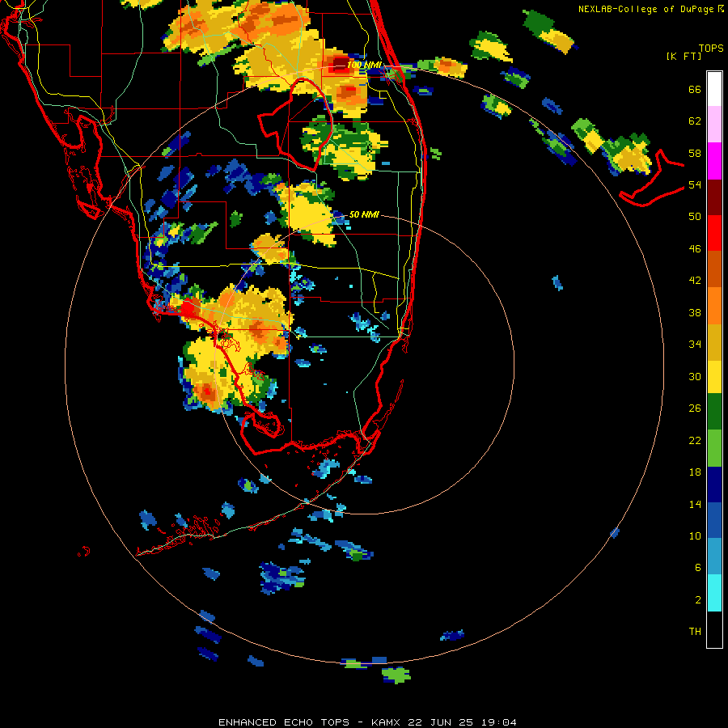This screenshot has width=728, height=728.
Task: Click the dark orange 42-46 kft legend swatch
Action: pos(714,269)
